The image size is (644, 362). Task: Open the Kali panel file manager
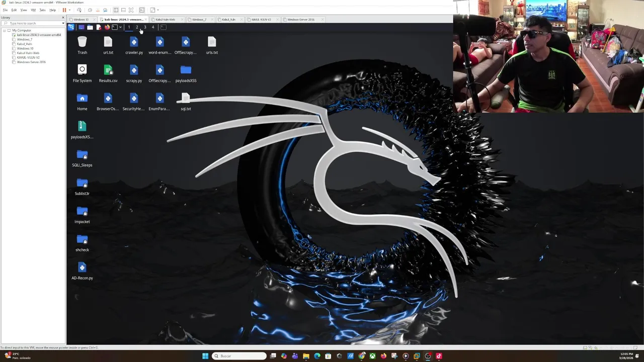90,27
